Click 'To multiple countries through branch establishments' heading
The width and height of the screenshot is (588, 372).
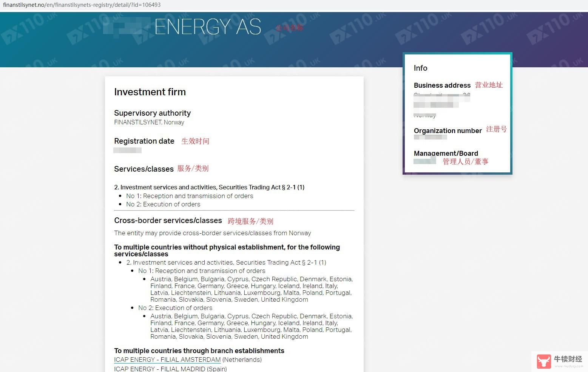coord(199,351)
